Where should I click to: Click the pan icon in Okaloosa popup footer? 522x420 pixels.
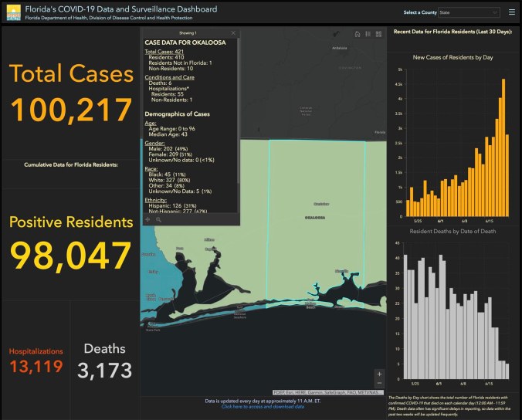148,219
